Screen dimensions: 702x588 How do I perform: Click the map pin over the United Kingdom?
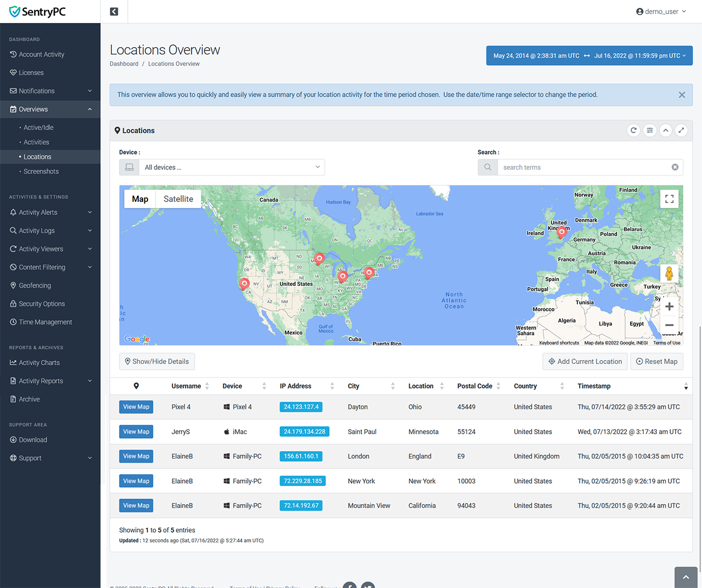pyautogui.click(x=561, y=232)
